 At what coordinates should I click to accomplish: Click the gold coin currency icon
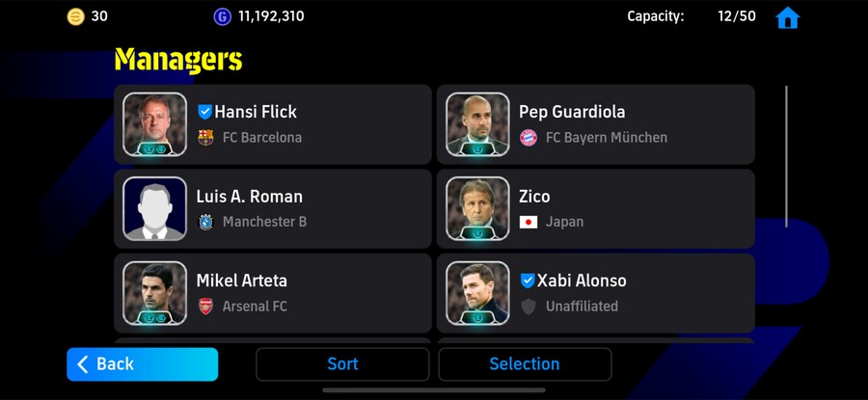pos(76,16)
